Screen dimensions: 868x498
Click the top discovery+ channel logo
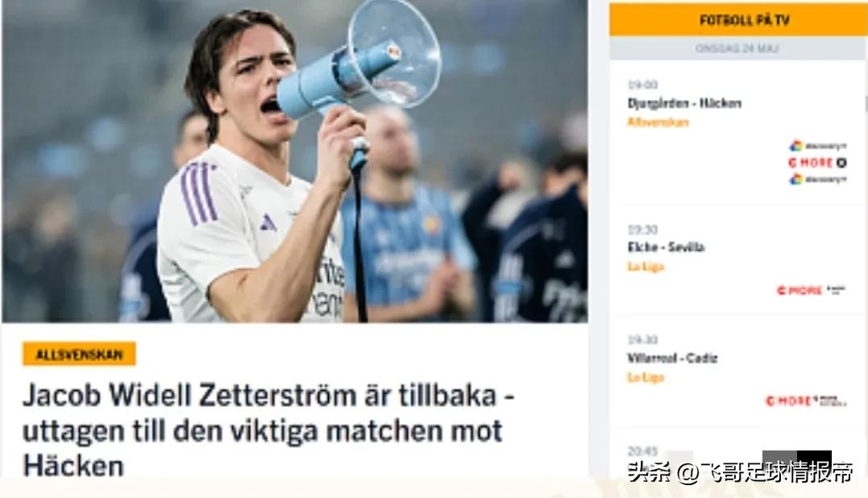[x=818, y=146]
